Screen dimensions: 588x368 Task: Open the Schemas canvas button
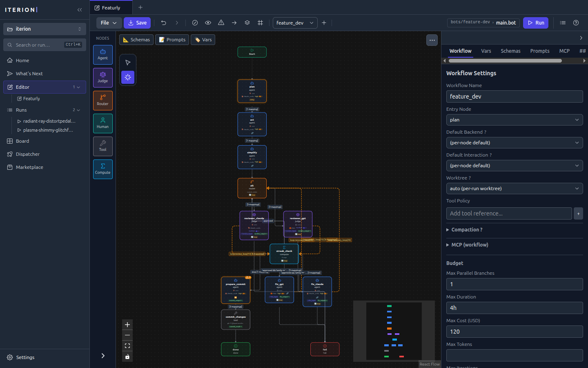[136, 40]
